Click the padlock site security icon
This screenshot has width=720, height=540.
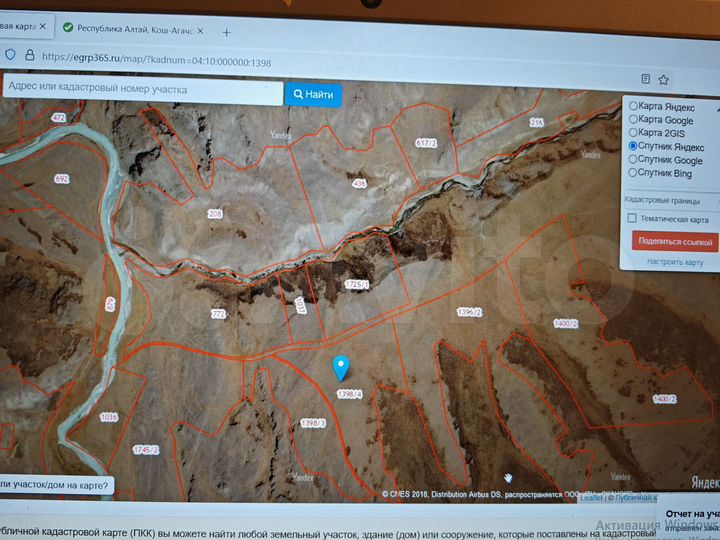tap(30, 55)
